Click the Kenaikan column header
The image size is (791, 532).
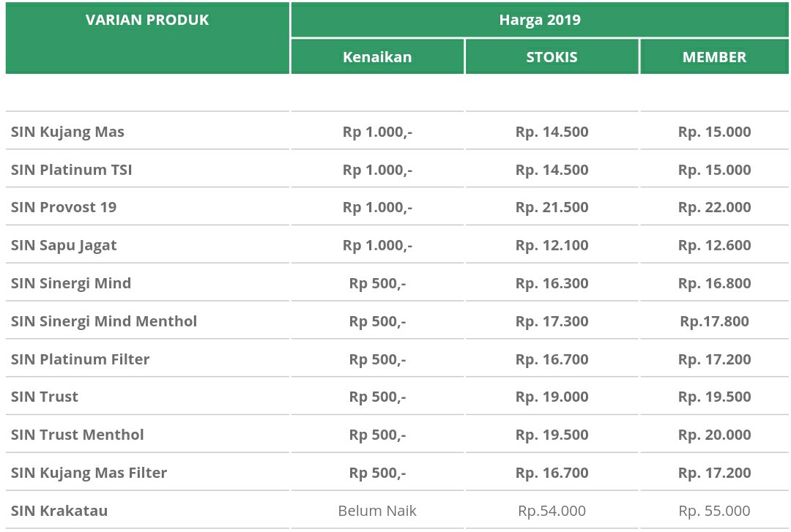coord(377,57)
